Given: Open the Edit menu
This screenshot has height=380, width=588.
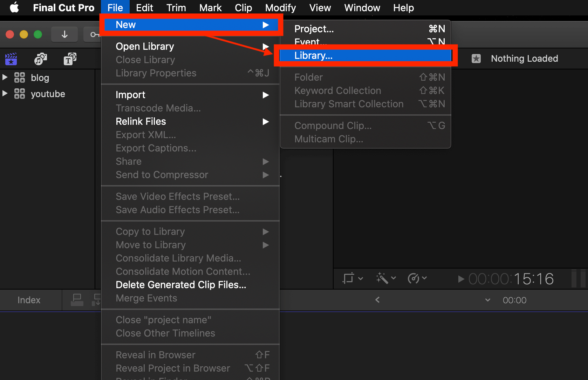Looking at the screenshot, I should pos(144,7).
